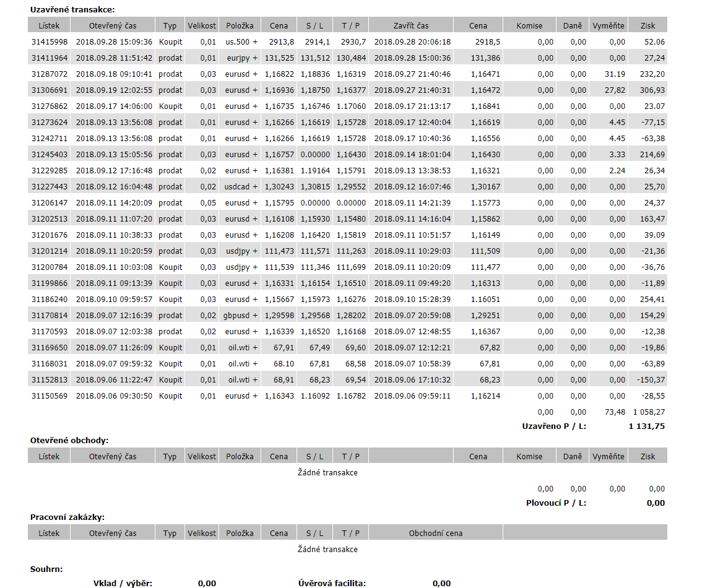
Task: Click the 'Vklad / výběr:' label
Action: point(123,584)
